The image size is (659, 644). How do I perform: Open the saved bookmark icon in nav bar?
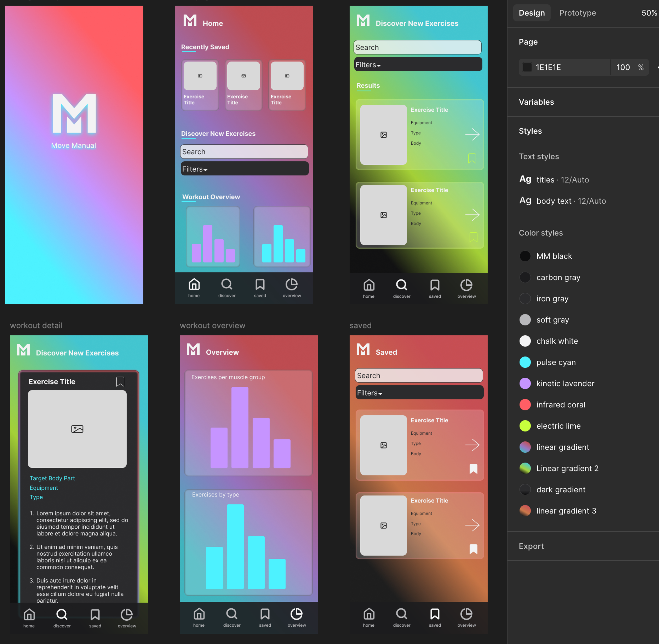(x=260, y=284)
